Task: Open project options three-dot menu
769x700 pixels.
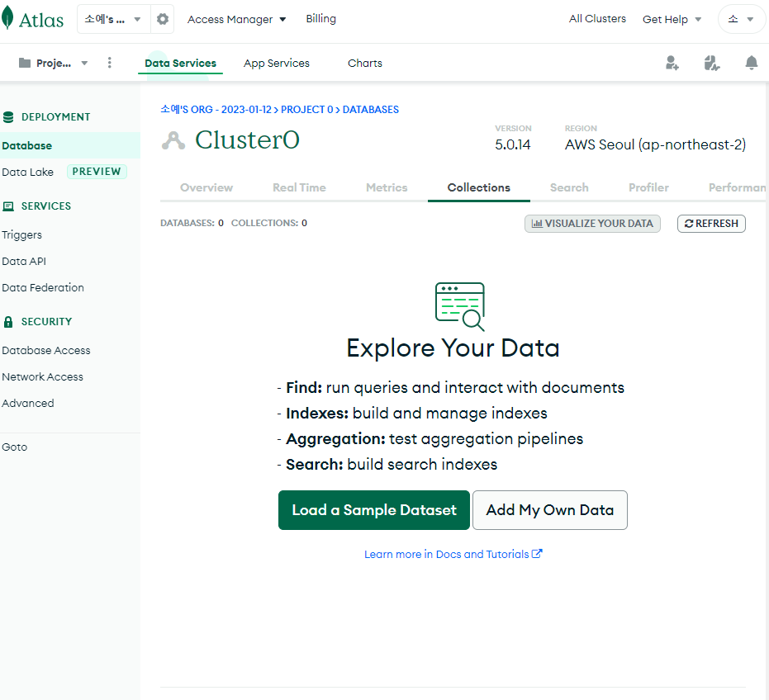Action: click(109, 63)
